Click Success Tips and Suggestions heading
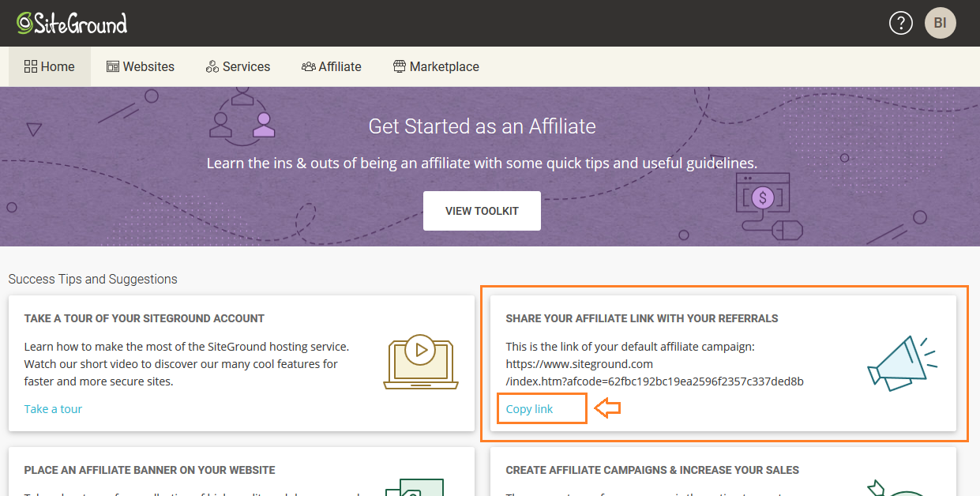The height and width of the screenshot is (496, 980). (x=93, y=279)
